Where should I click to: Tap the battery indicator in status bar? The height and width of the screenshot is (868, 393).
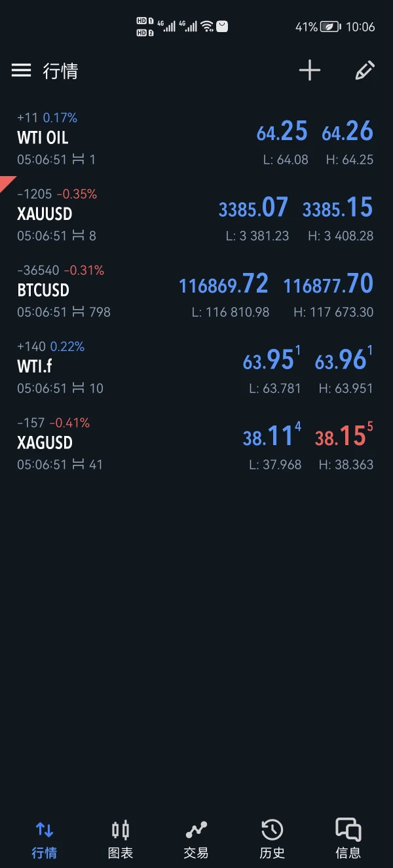point(330,27)
